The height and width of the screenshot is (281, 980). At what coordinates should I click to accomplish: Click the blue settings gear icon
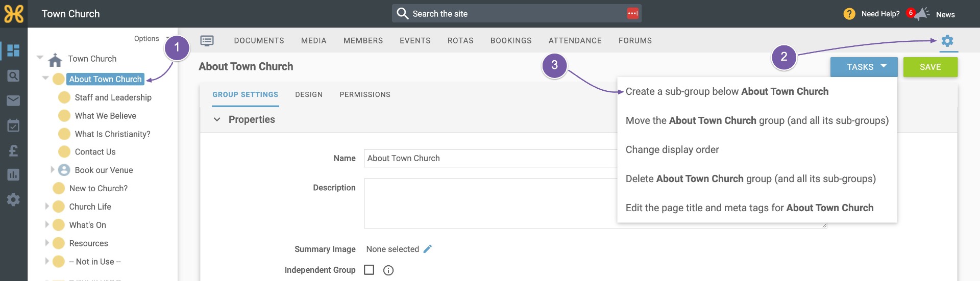click(947, 41)
